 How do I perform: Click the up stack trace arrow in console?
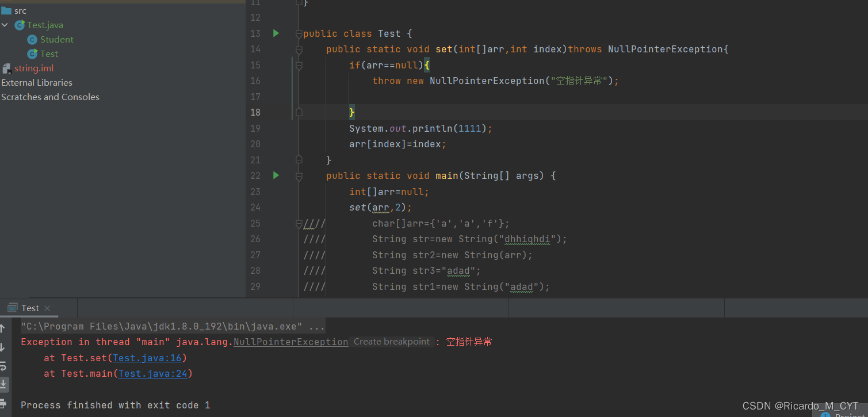tap(3, 328)
